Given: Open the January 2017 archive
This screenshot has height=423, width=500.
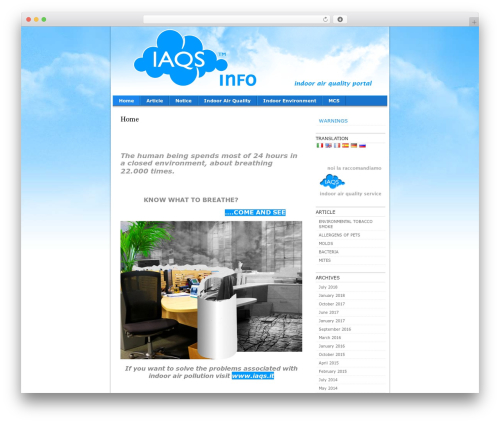Looking at the screenshot, I should (332, 321).
